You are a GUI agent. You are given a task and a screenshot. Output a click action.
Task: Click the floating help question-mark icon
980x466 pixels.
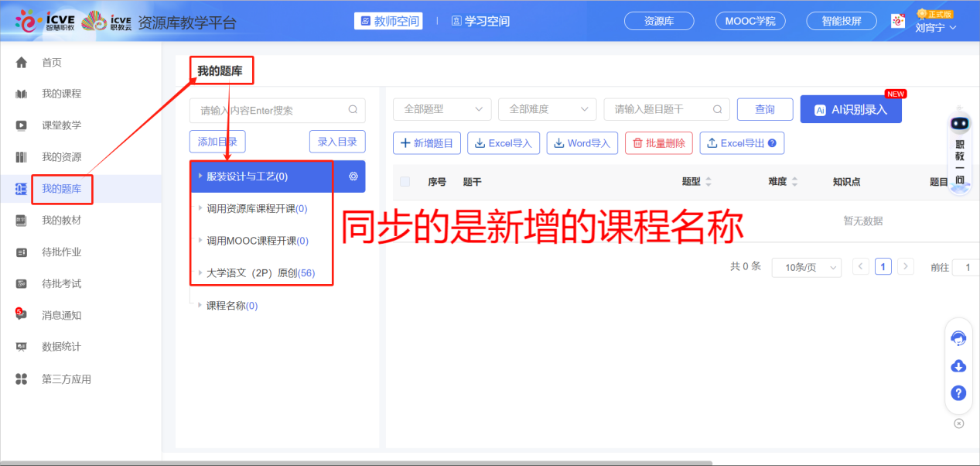pos(958,393)
